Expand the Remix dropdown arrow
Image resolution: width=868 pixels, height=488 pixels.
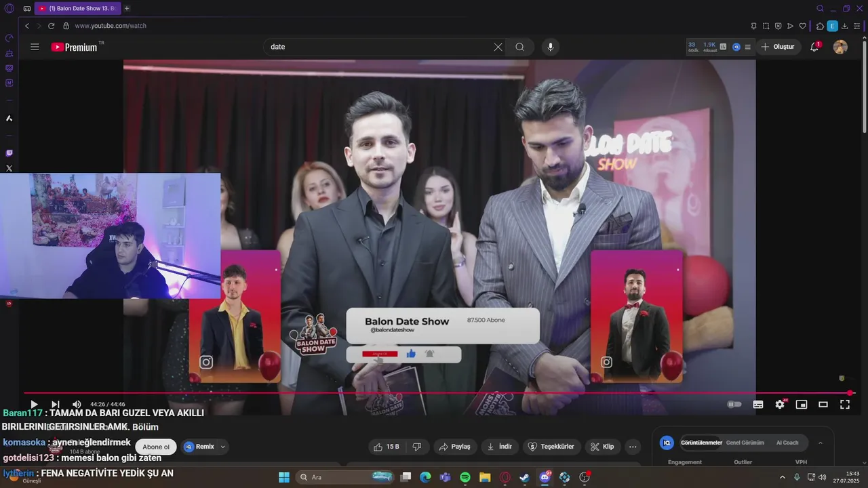point(222,447)
